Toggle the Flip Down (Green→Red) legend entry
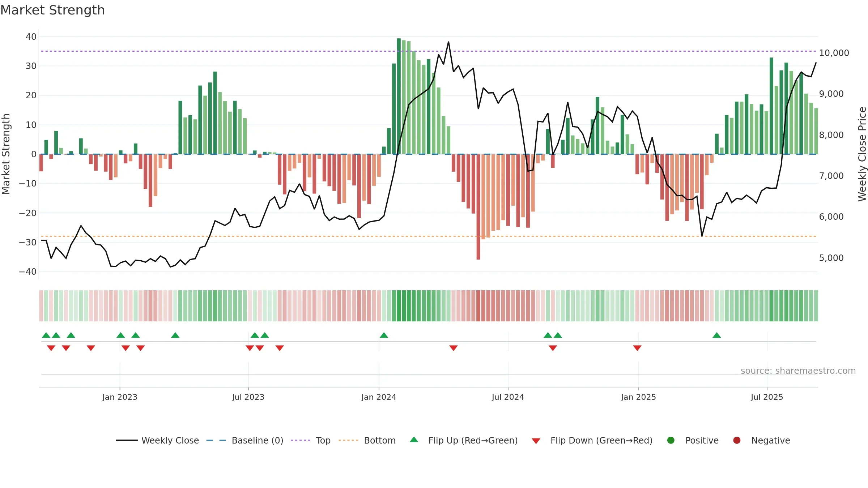 point(592,440)
